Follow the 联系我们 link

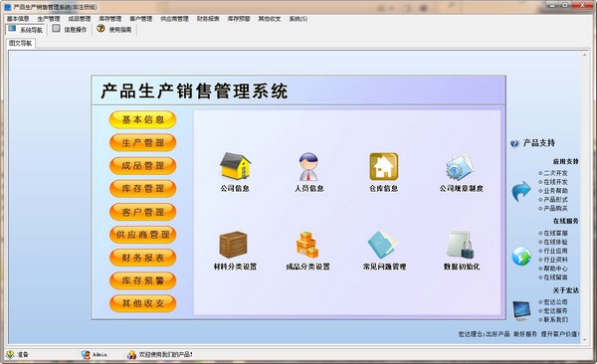pyautogui.click(x=555, y=319)
